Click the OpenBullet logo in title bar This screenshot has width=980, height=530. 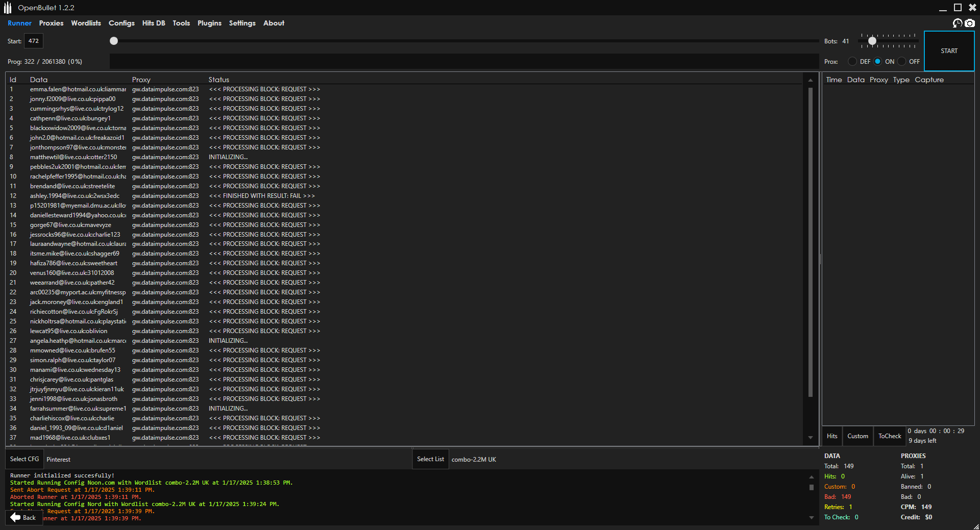tap(8, 8)
